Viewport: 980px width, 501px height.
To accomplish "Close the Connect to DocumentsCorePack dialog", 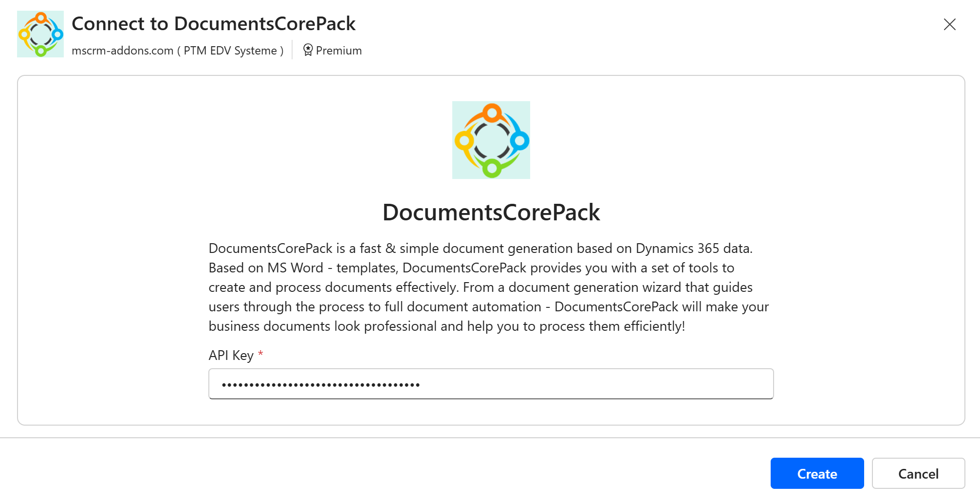I will coord(949,24).
